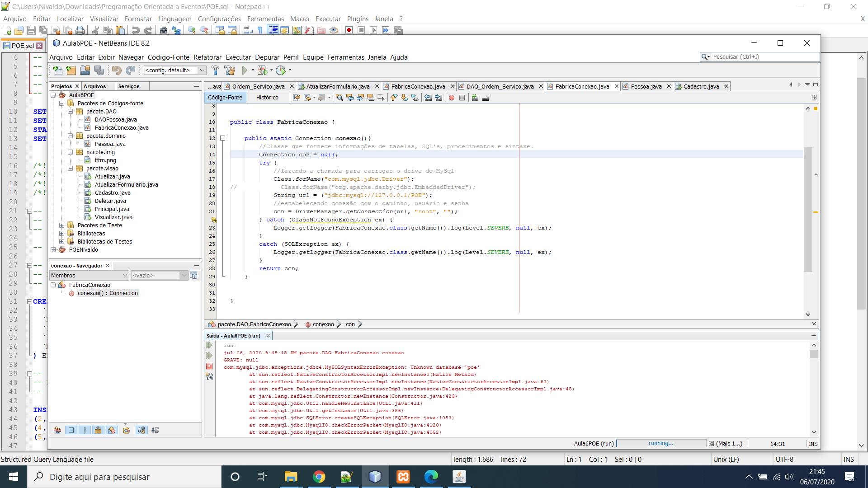Stop the running process in output panel

209,366
